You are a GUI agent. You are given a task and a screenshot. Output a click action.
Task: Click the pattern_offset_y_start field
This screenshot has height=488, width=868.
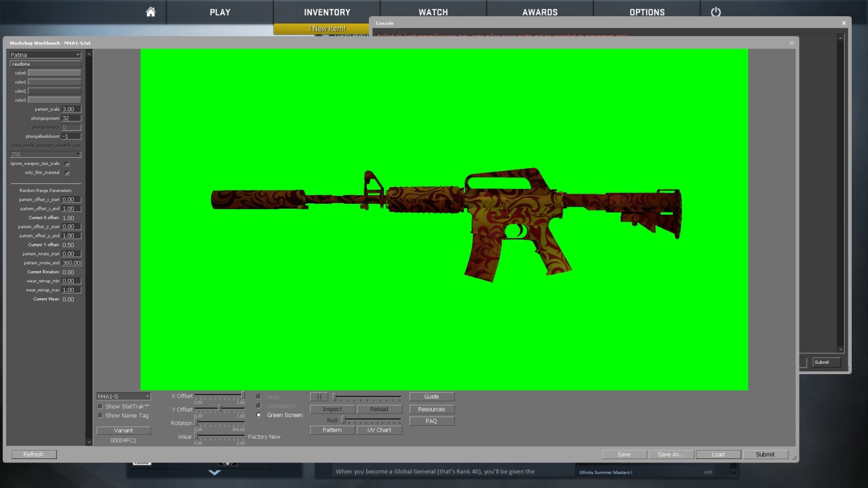click(x=71, y=227)
